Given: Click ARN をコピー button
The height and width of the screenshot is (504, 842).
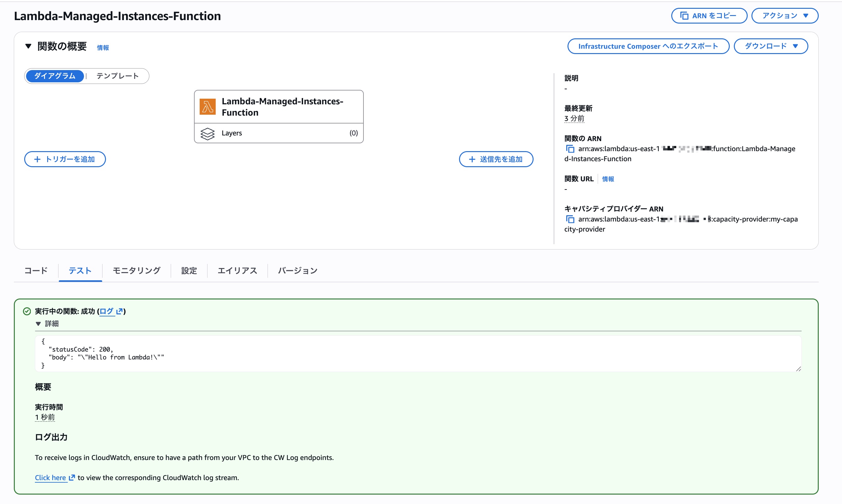Looking at the screenshot, I should (709, 16).
